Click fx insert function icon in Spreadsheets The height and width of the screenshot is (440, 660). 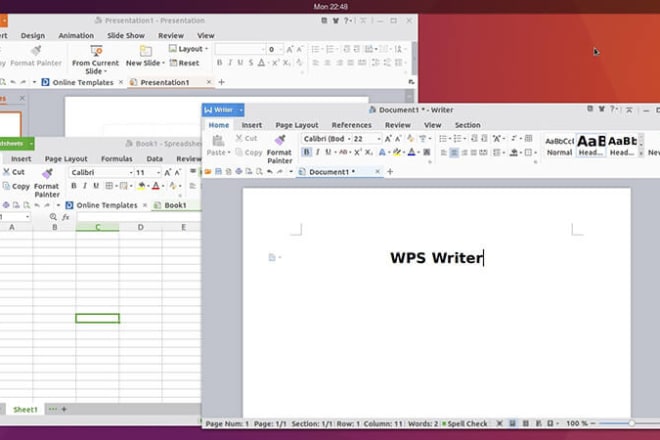66,217
